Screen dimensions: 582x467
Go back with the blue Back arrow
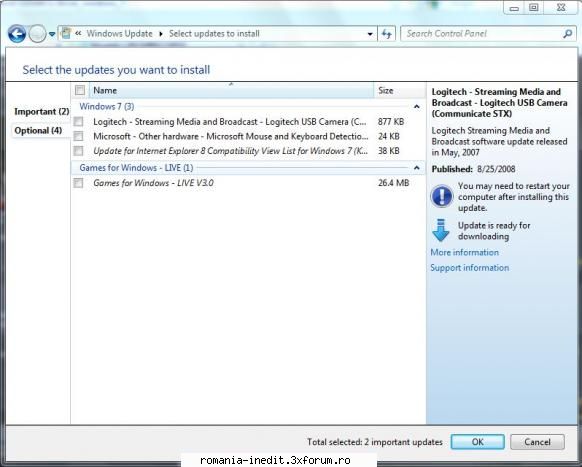tap(17, 34)
